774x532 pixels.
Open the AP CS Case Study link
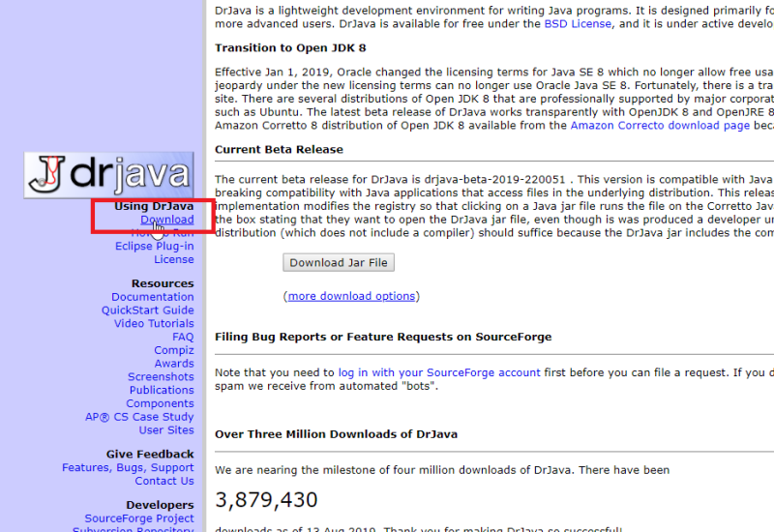click(x=139, y=417)
